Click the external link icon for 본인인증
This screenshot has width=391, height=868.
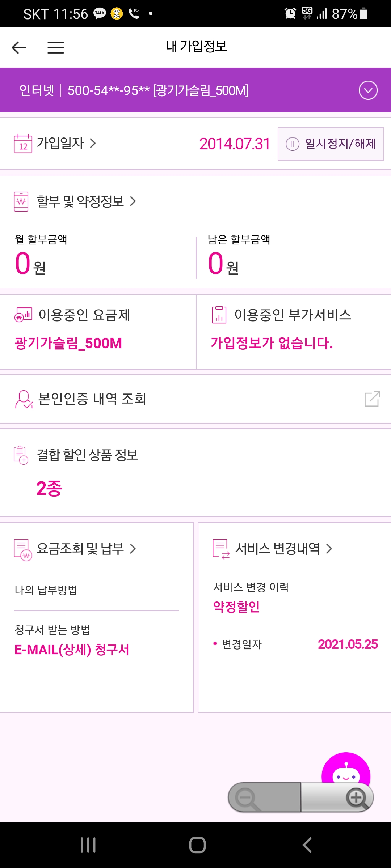(x=372, y=399)
